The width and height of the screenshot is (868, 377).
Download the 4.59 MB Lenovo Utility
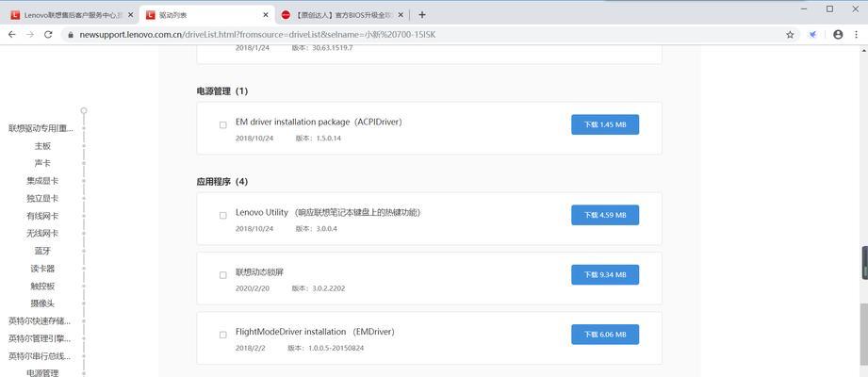(x=605, y=215)
